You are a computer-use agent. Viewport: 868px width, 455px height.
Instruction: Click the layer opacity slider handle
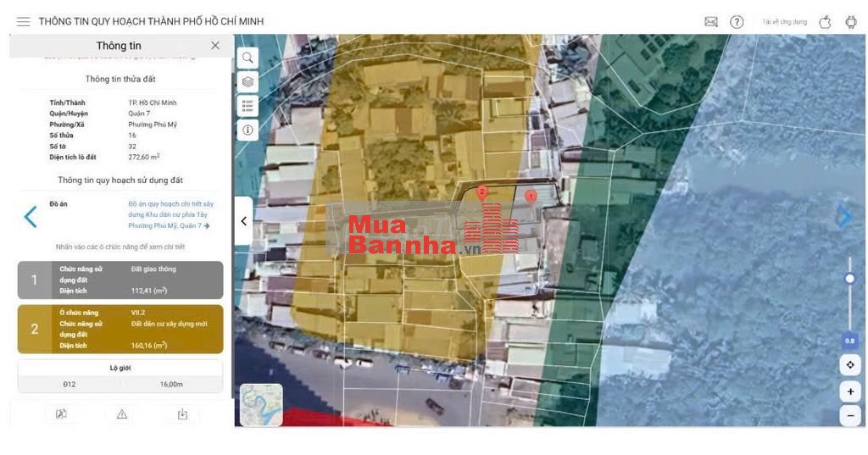(849, 279)
